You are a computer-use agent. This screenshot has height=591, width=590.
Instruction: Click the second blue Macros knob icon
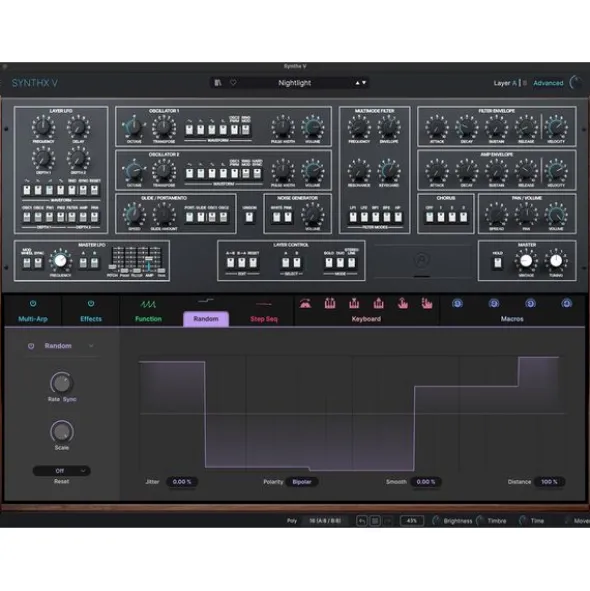[x=494, y=303]
